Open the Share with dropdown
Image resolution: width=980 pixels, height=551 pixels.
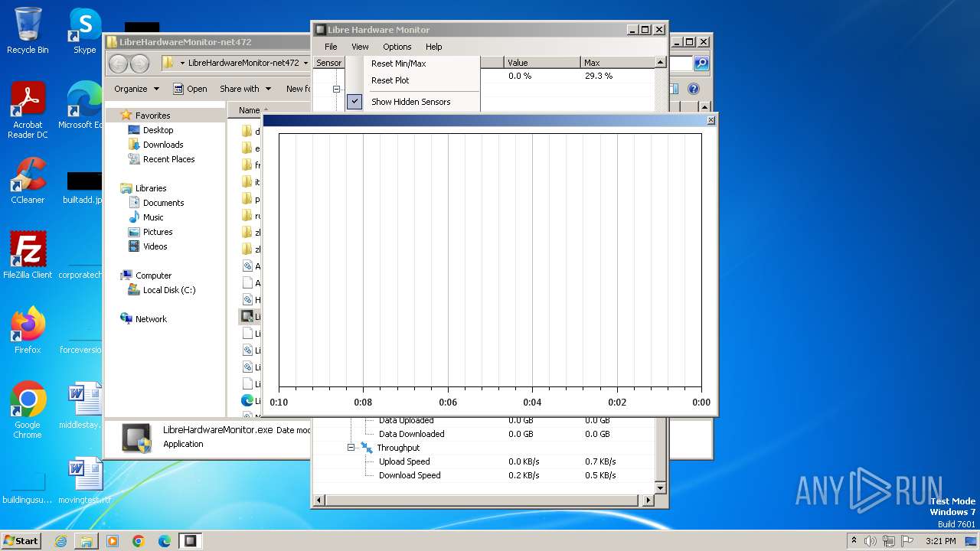[x=244, y=89]
